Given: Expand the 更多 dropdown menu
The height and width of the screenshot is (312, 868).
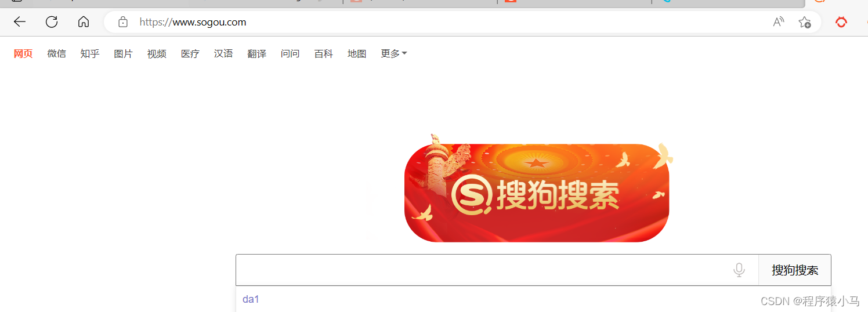Looking at the screenshot, I should coord(394,53).
